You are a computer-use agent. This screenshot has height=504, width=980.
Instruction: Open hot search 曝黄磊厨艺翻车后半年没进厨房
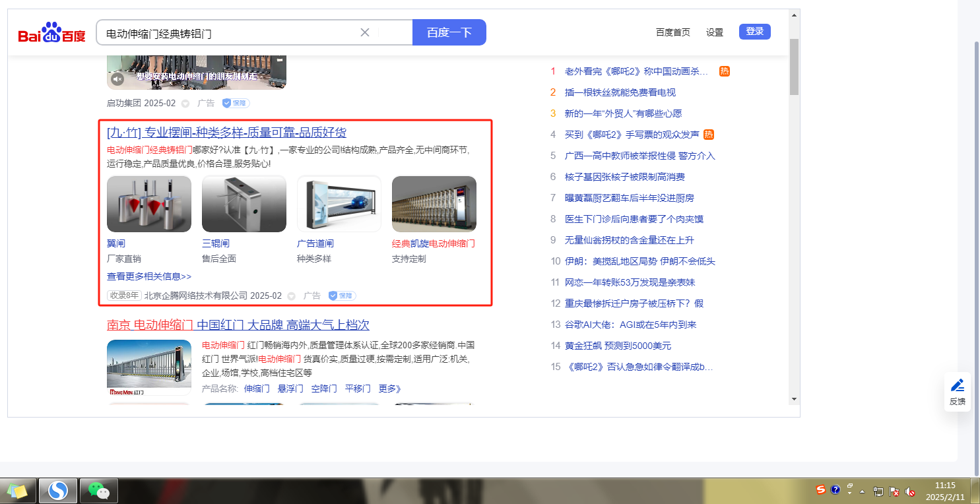(x=630, y=198)
